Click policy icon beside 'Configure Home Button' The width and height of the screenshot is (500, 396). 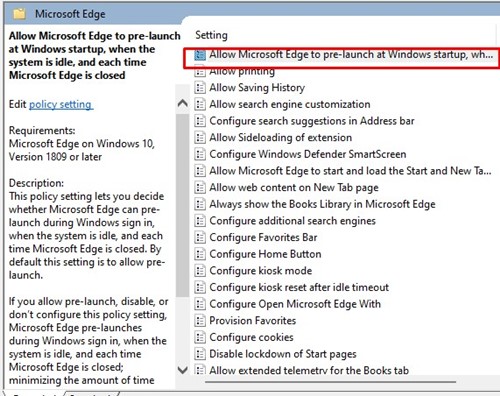coord(200,254)
